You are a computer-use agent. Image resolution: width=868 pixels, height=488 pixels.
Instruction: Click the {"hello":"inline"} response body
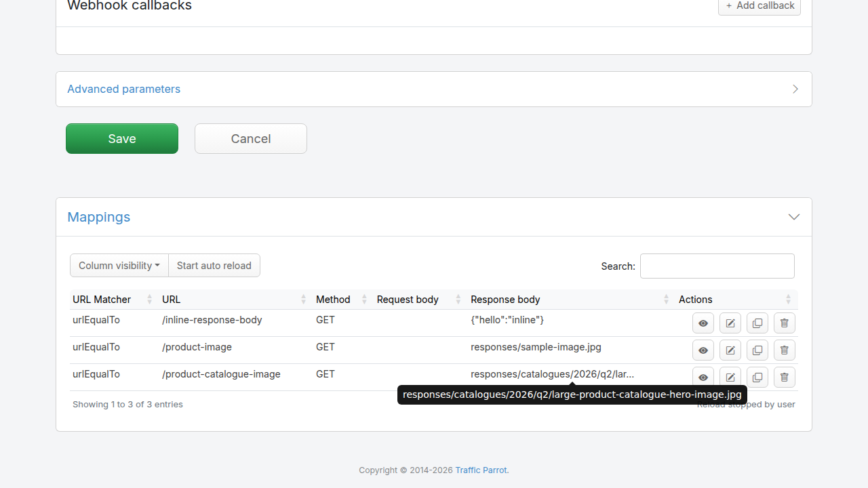pyautogui.click(x=507, y=320)
